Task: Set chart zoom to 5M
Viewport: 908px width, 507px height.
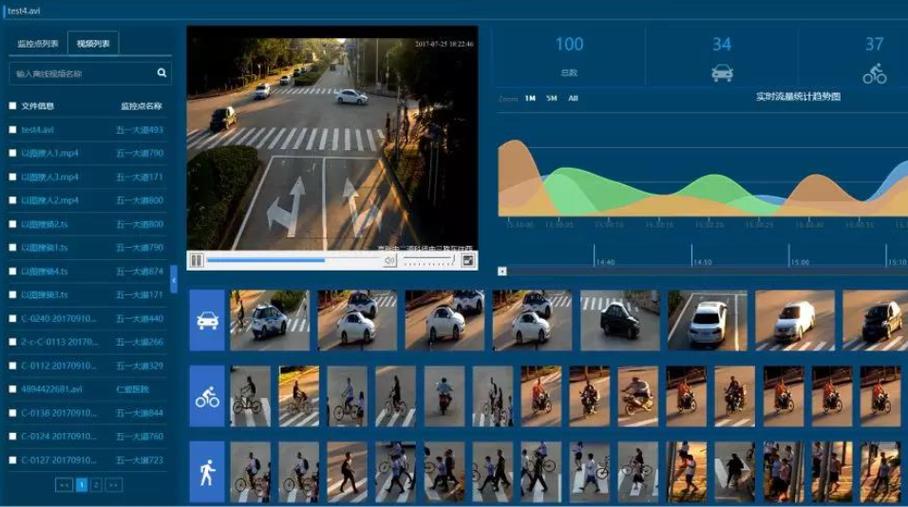Action: (551, 98)
